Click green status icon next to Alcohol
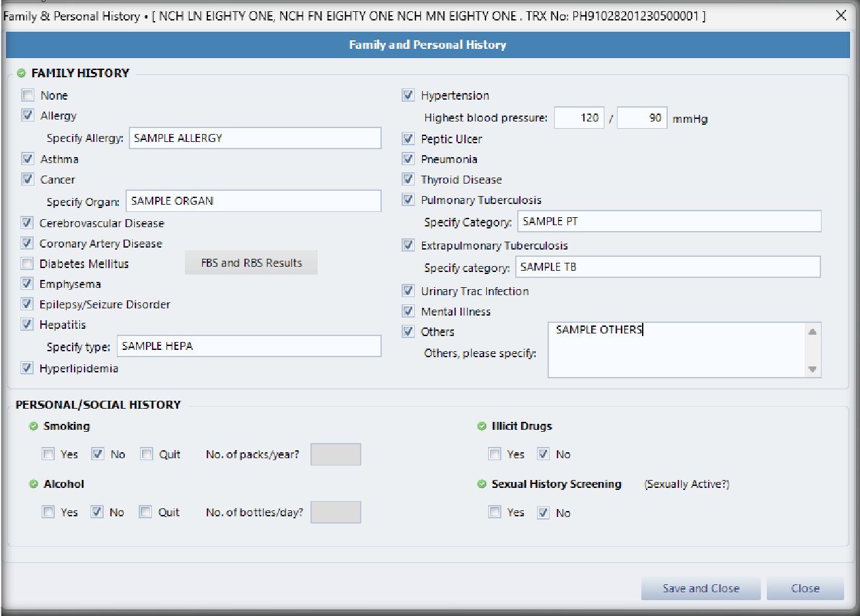 34,485
